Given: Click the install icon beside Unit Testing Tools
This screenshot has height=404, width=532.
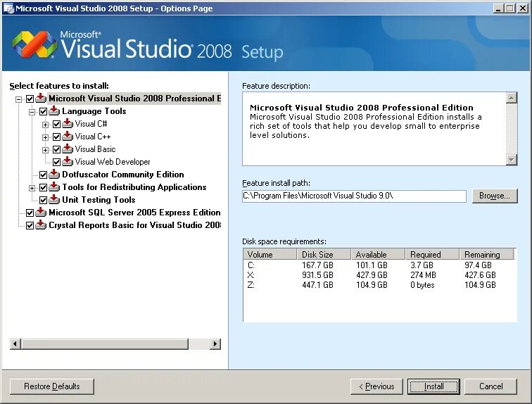Looking at the screenshot, I should click(x=54, y=200).
